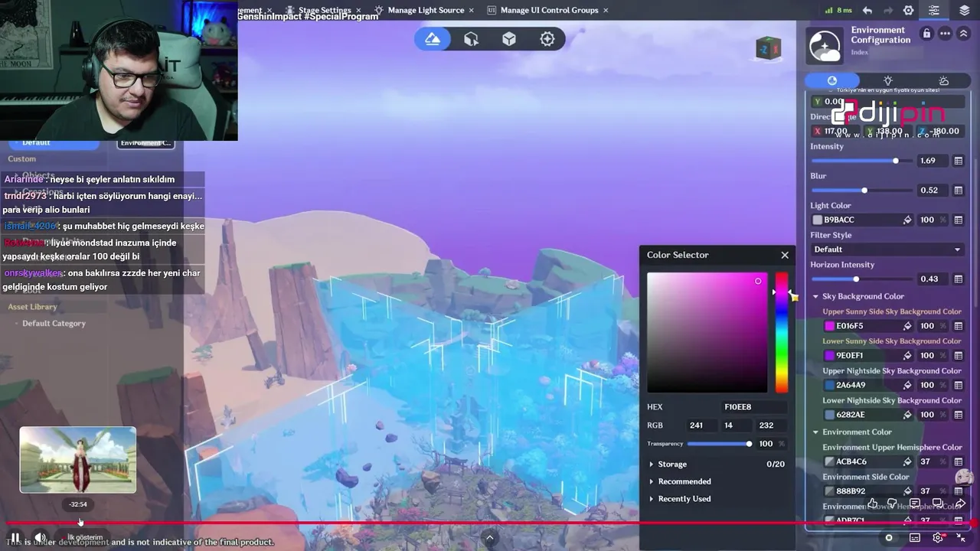The height and width of the screenshot is (551, 980).
Task: Select the solid cube tool in top toolbar
Action: tap(509, 39)
